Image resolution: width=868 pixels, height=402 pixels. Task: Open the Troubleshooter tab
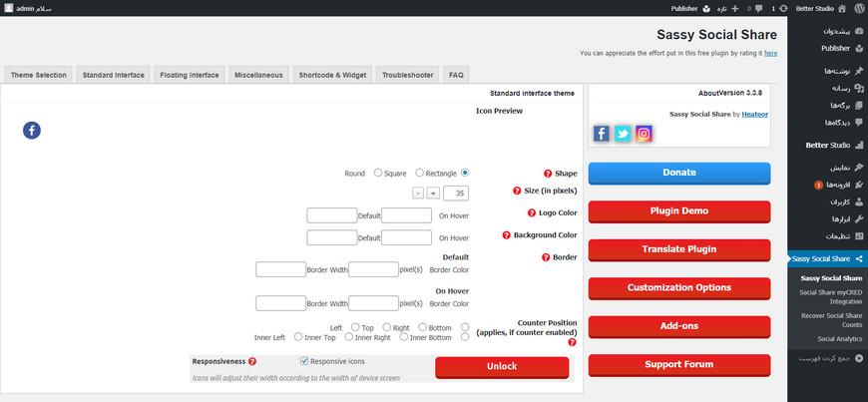[407, 75]
